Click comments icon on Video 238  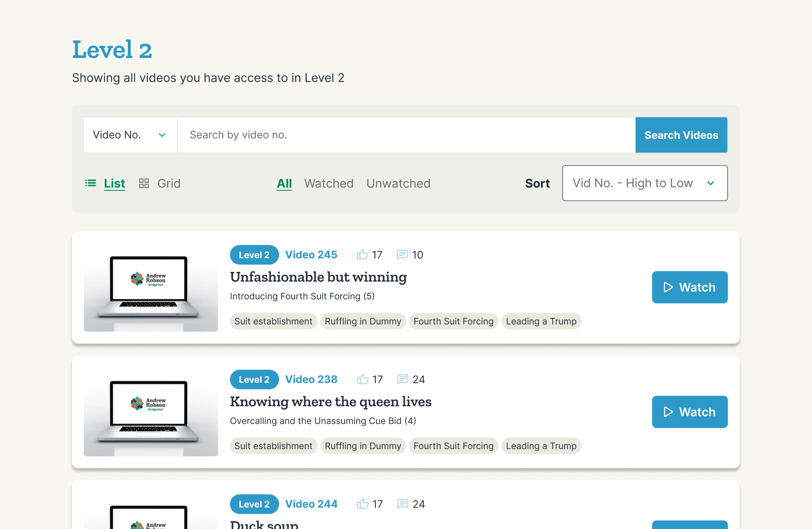[402, 379]
